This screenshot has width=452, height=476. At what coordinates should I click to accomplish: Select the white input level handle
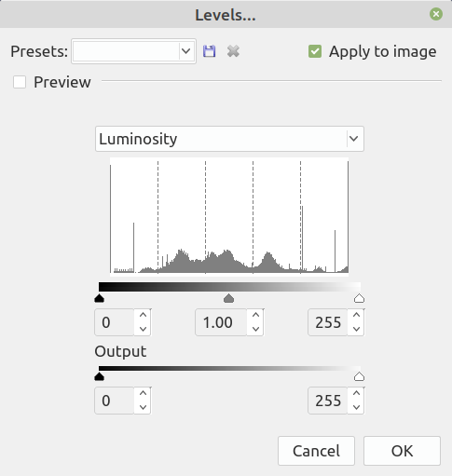coord(359,298)
